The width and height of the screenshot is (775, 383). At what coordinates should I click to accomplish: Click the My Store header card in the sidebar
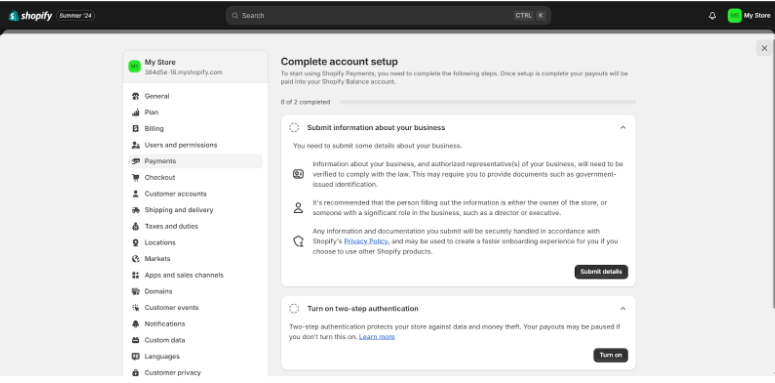(x=196, y=67)
